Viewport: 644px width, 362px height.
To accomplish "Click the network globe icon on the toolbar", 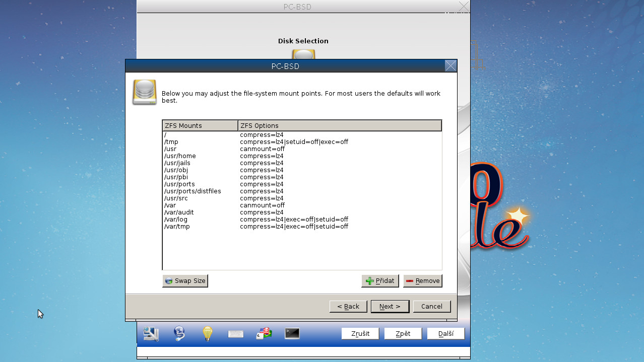I will [x=179, y=333].
